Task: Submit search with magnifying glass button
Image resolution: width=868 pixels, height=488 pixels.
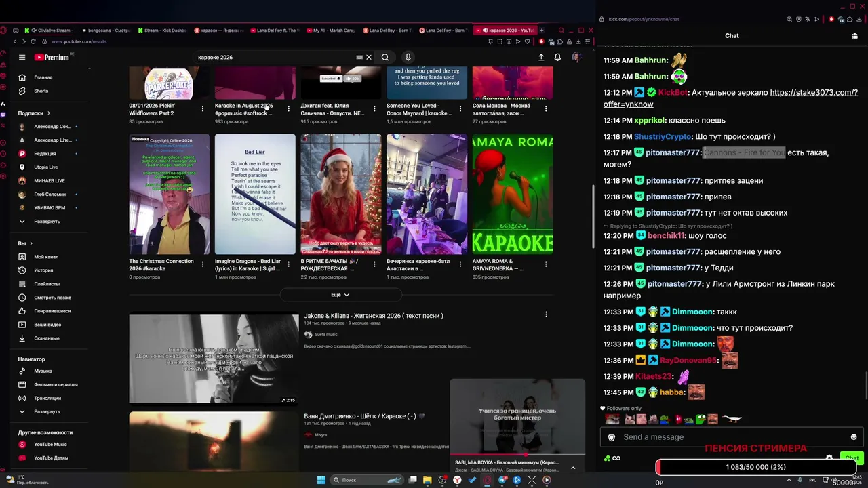Action: 385,57
